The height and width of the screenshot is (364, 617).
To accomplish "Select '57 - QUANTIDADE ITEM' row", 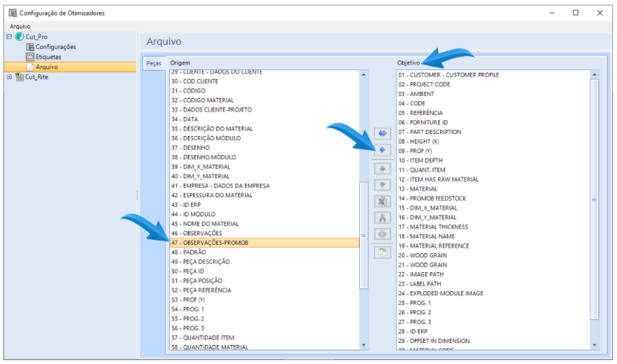I will click(265, 337).
